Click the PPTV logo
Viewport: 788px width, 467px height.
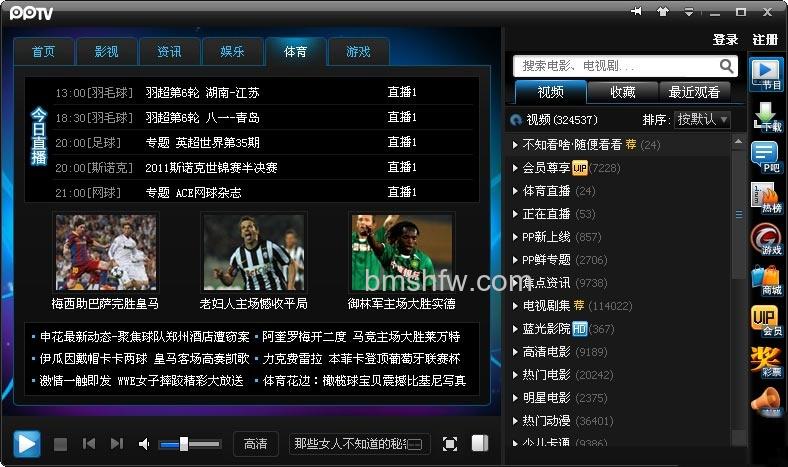point(31,13)
